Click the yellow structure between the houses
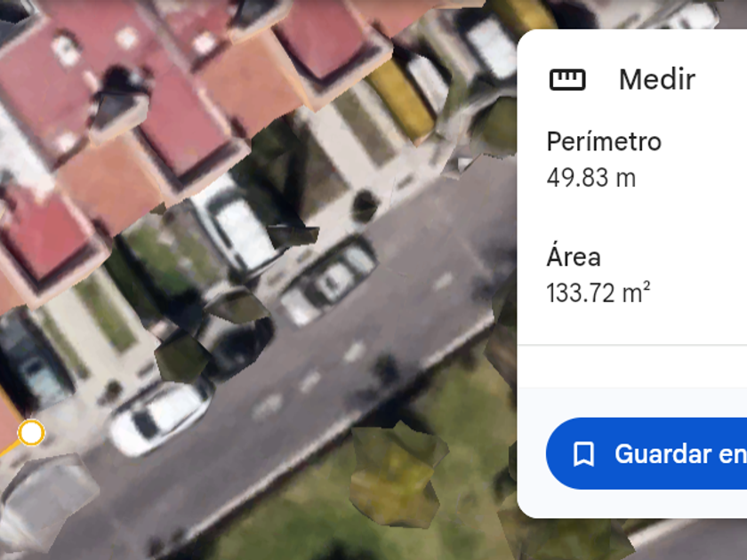This screenshot has height=560, width=747. 401,99
